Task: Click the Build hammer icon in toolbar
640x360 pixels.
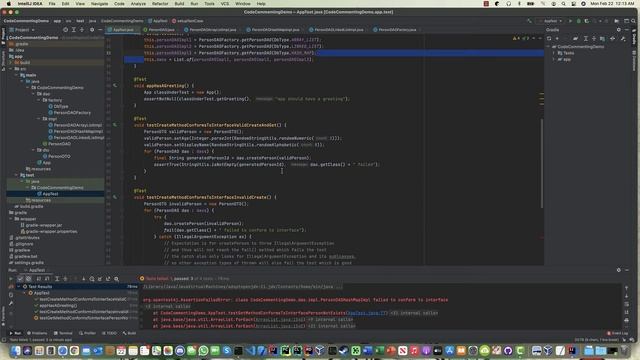Action: pyautogui.click(x=529, y=21)
